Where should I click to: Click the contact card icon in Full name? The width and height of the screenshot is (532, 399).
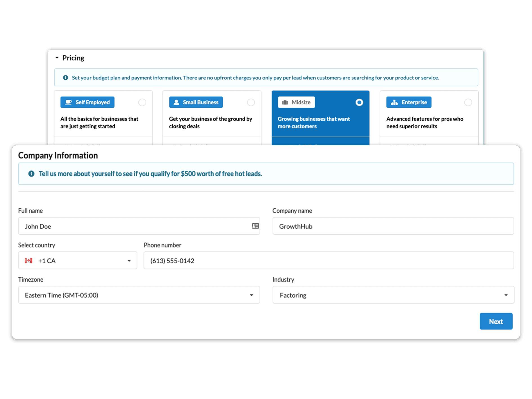(x=255, y=226)
